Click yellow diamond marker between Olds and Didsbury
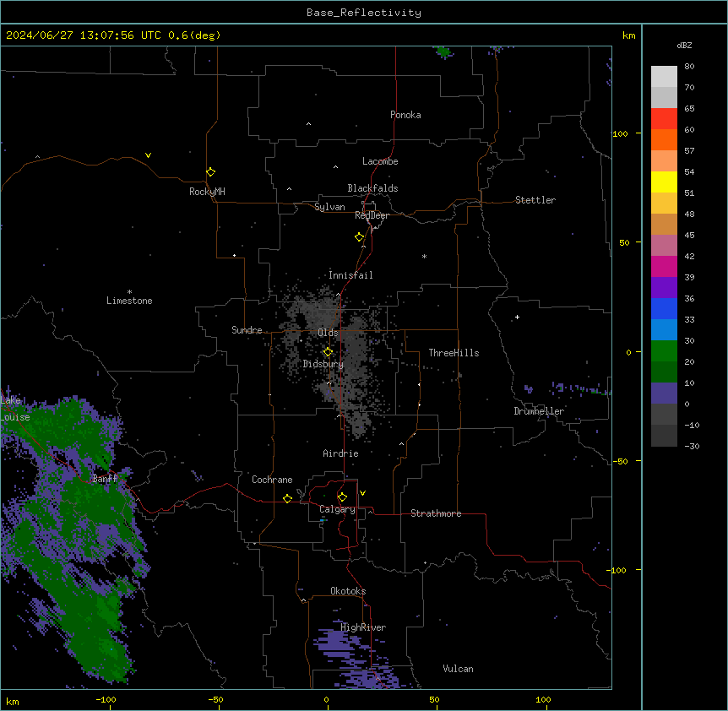The width and height of the screenshot is (728, 711). pyautogui.click(x=328, y=352)
